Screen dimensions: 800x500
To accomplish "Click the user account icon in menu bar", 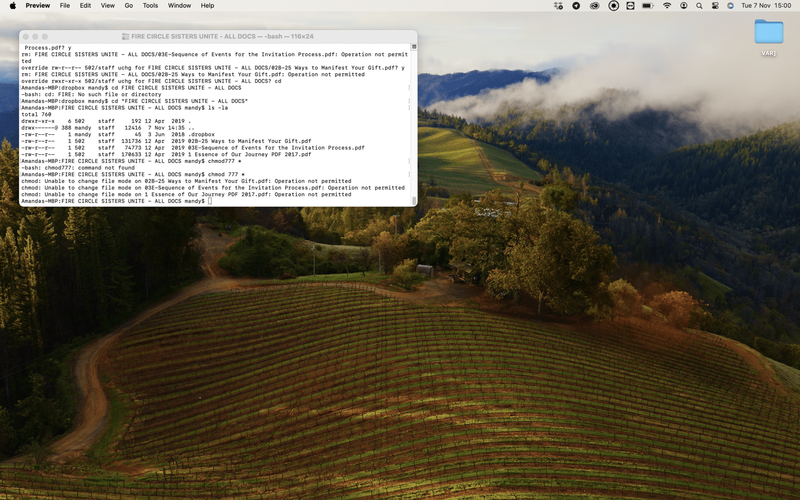I will (x=684, y=5).
